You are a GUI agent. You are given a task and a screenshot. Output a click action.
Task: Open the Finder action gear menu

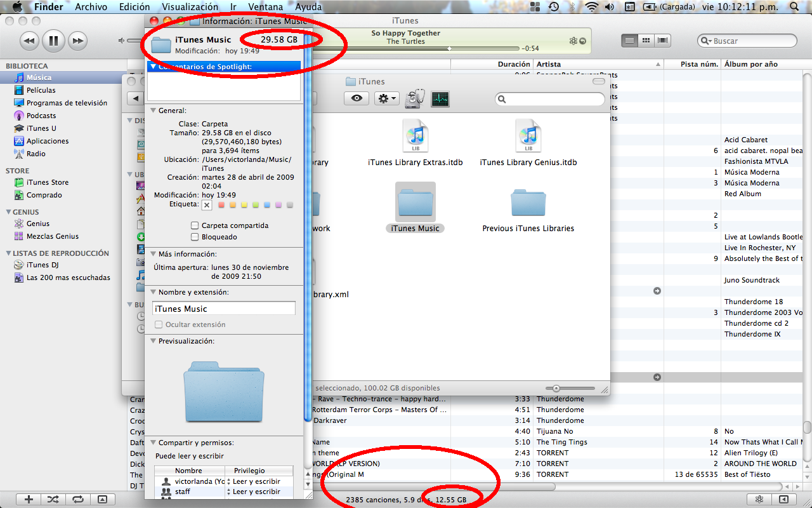click(x=386, y=99)
